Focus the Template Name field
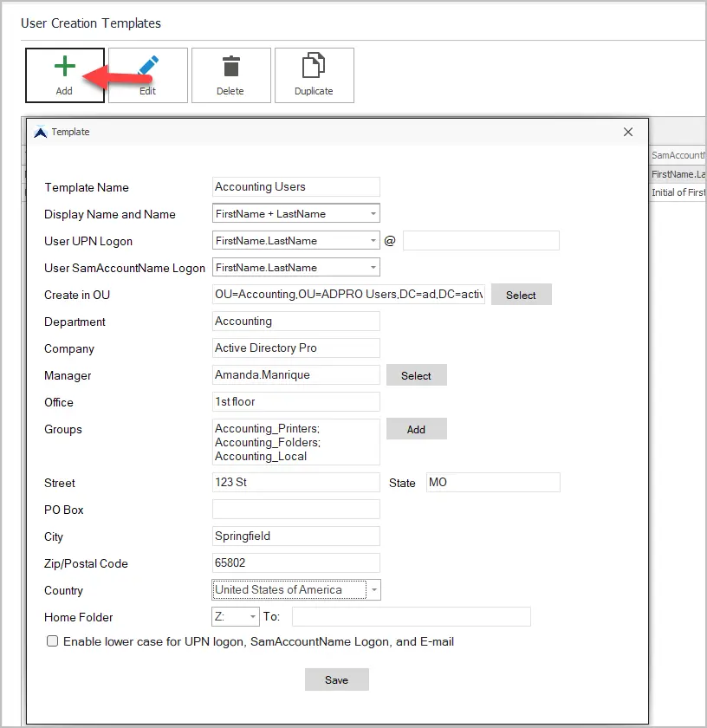707x728 pixels. [296, 186]
